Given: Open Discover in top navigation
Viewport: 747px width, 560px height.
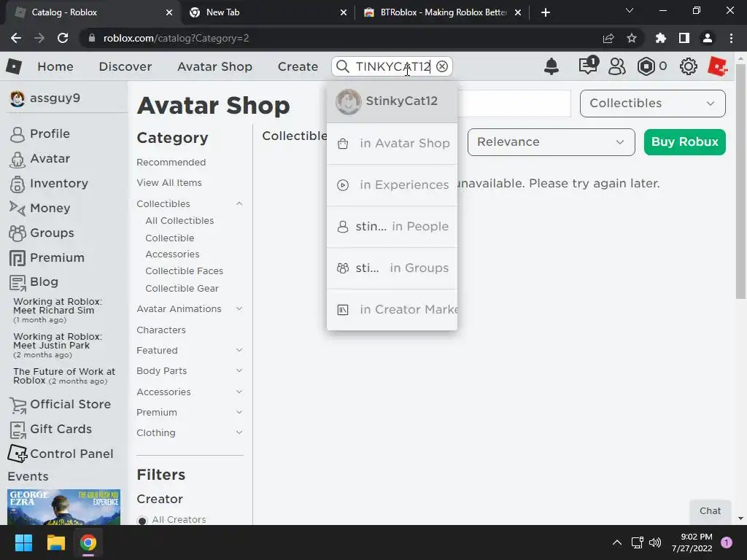Looking at the screenshot, I should pyautogui.click(x=125, y=66).
